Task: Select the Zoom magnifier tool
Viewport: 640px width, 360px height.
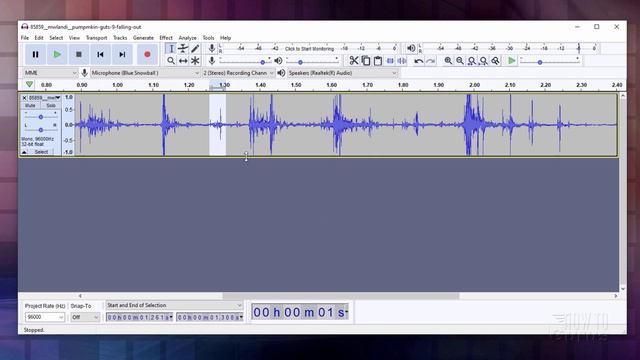Action: click(x=171, y=61)
